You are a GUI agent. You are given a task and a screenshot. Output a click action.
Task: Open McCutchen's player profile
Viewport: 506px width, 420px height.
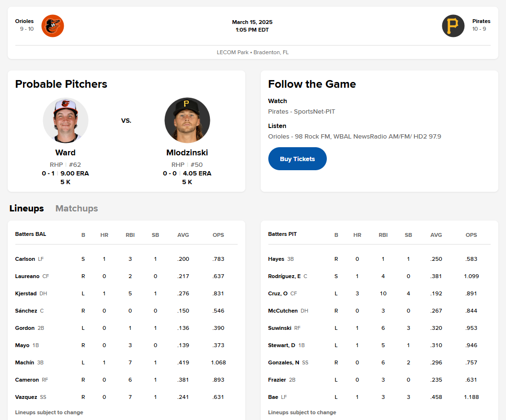[283, 311]
